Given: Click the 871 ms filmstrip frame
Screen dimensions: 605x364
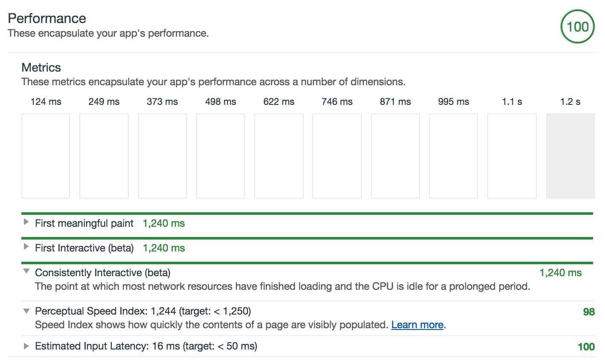Looking at the screenshot, I should (x=396, y=156).
